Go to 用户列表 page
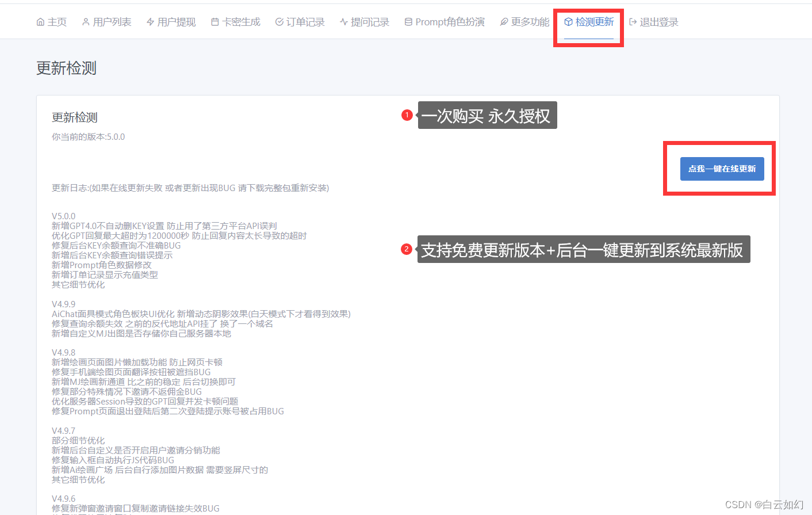The height and width of the screenshot is (515, 812). click(x=106, y=22)
